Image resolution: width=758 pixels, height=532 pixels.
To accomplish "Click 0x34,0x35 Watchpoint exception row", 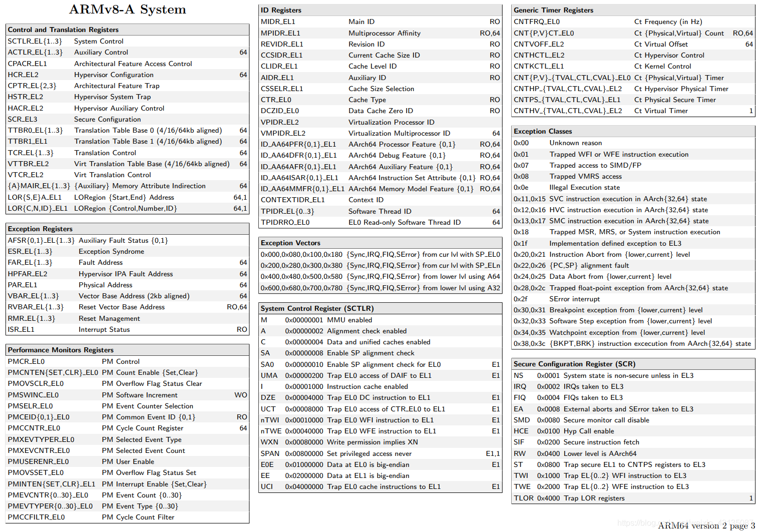I will point(633,332).
